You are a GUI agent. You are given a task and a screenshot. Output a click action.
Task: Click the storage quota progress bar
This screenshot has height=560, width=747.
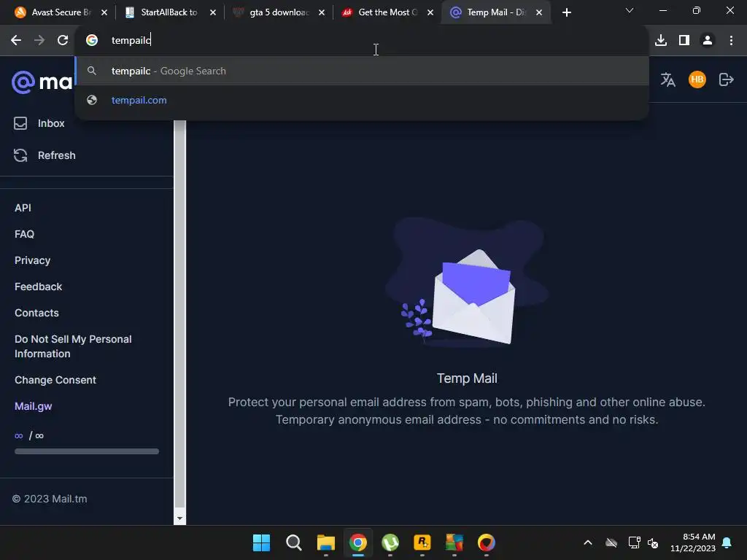[x=87, y=451]
